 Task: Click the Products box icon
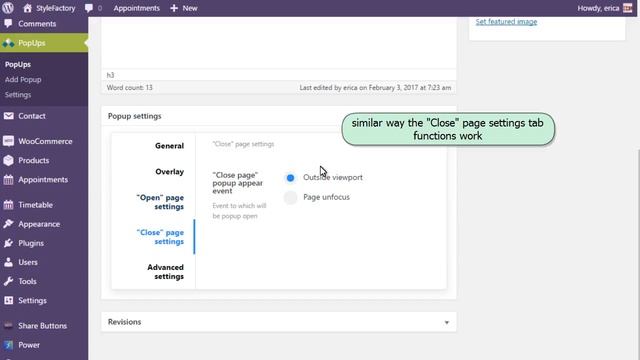click(x=8, y=160)
